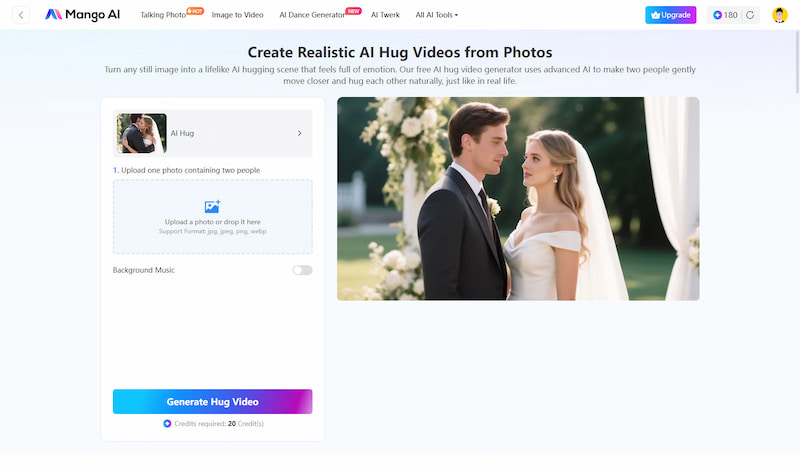Click the Mango AI logo
This screenshot has width=800, height=472.
pos(82,15)
